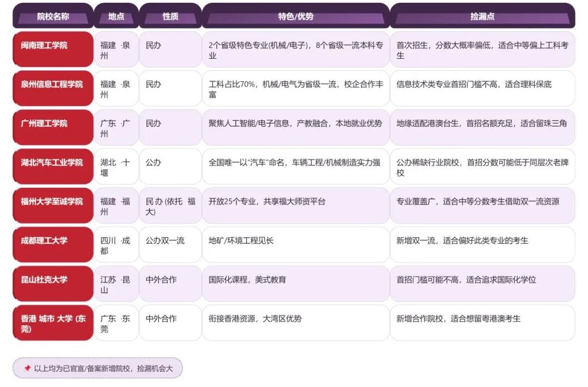Viewport: 588px width, 387px height.
Task: Select the 捡漏点 column header
Action: pos(482,16)
